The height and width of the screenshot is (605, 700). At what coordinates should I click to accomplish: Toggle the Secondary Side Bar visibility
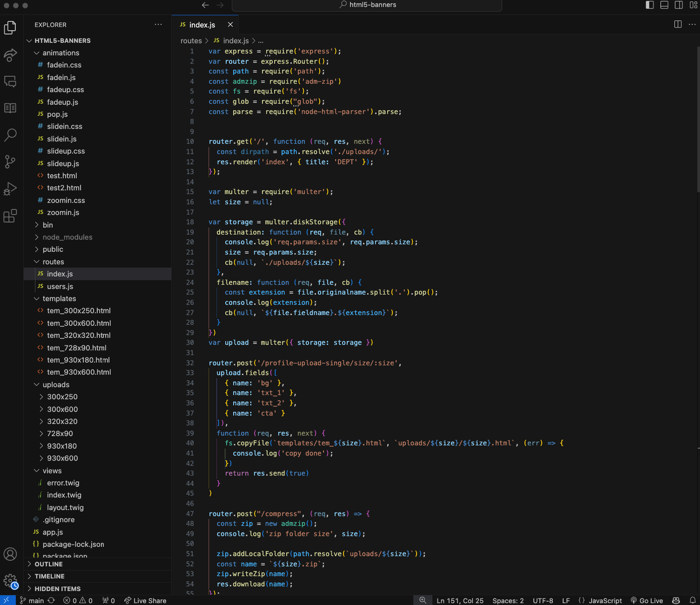(x=679, y=5)
